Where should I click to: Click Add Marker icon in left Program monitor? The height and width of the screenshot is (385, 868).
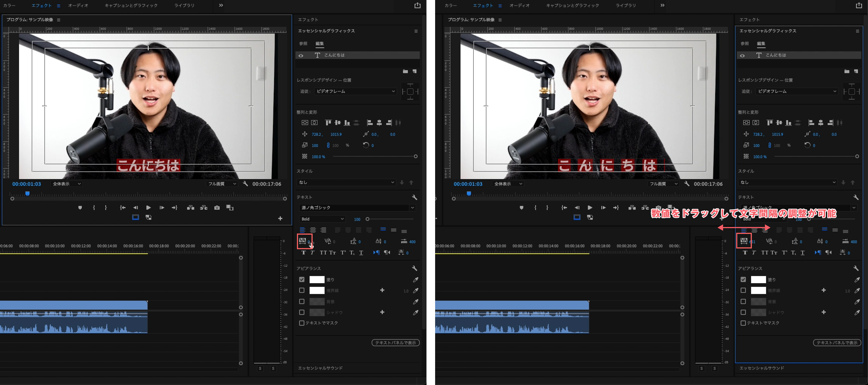point(80,208)
